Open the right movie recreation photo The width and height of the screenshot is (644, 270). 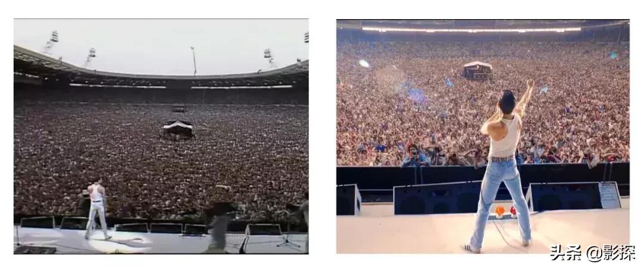[x=482, y=136]
